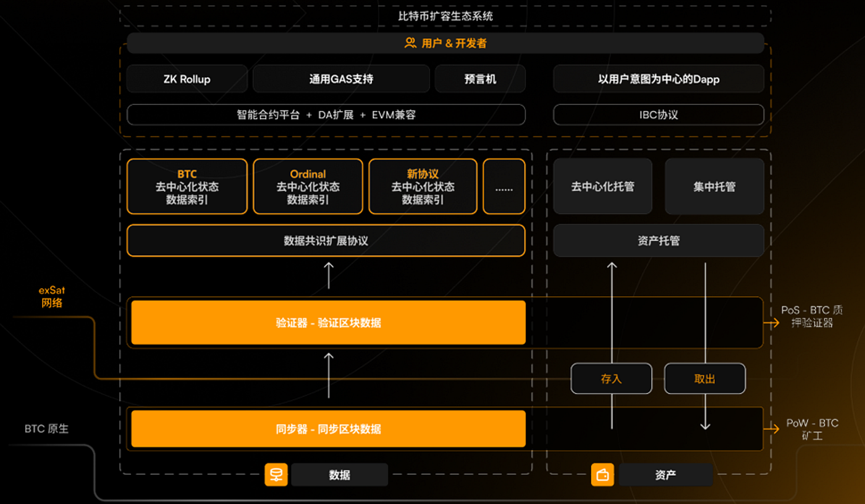This screenshot has height=504, width=865.
Task: Click the exSat 网络 label
Action: 52,296
